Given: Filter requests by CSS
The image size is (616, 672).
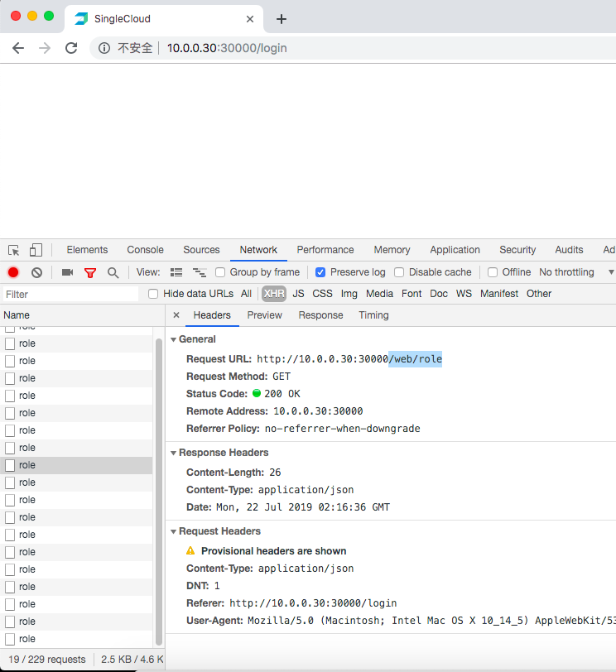Looking at the screenshot, I should (322, 294).
